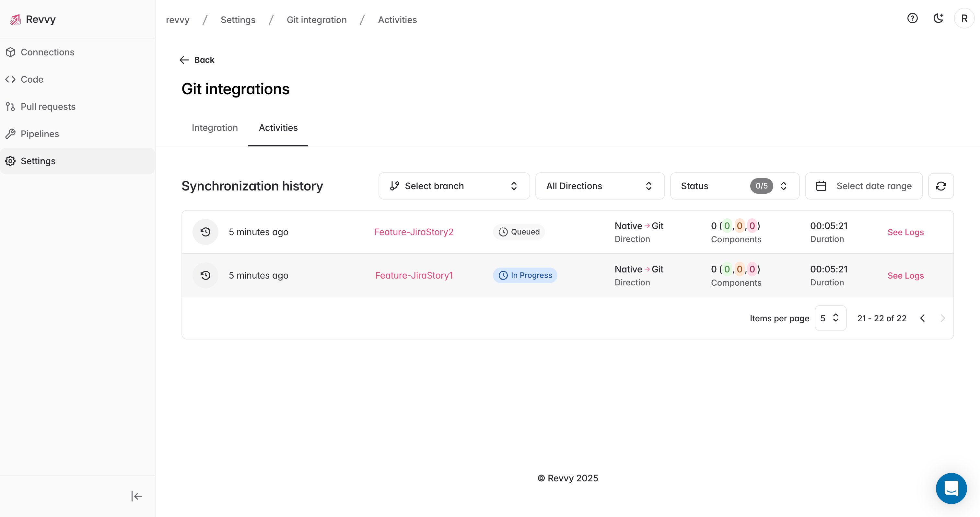The height and width of the screenshot is (517, 980).
Task: Open user avatar R menu
Action: coord(964,18)
